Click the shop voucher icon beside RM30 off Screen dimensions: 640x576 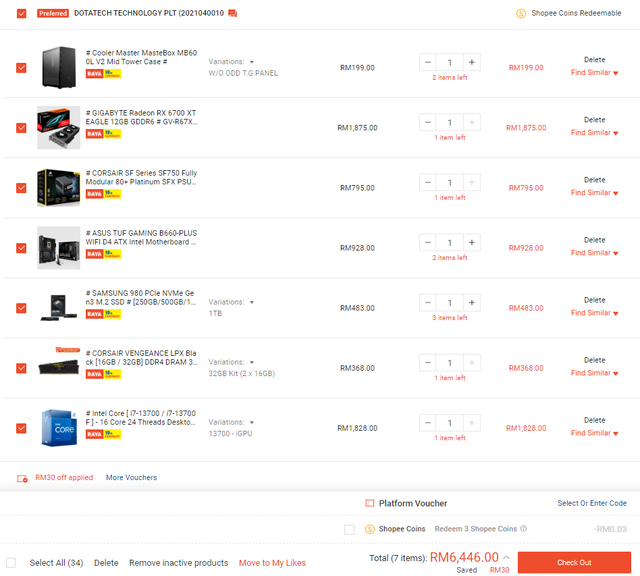(22, 478)
